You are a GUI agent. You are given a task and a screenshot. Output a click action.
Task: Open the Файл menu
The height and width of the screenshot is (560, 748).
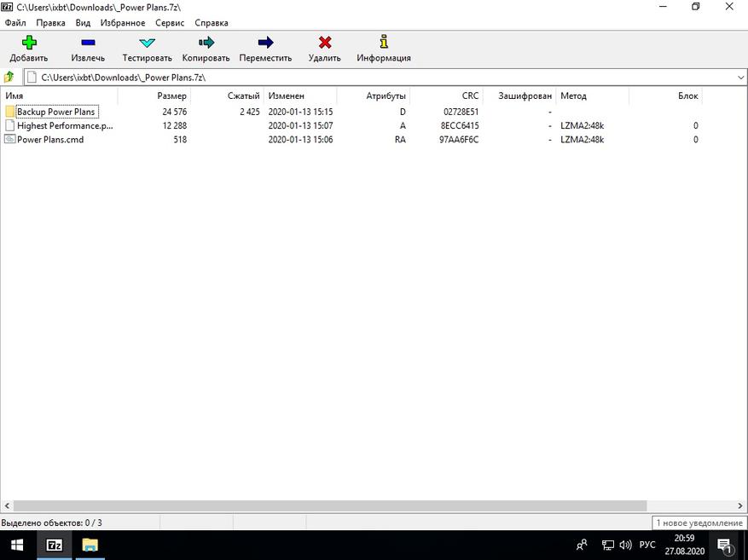[15, 22]
